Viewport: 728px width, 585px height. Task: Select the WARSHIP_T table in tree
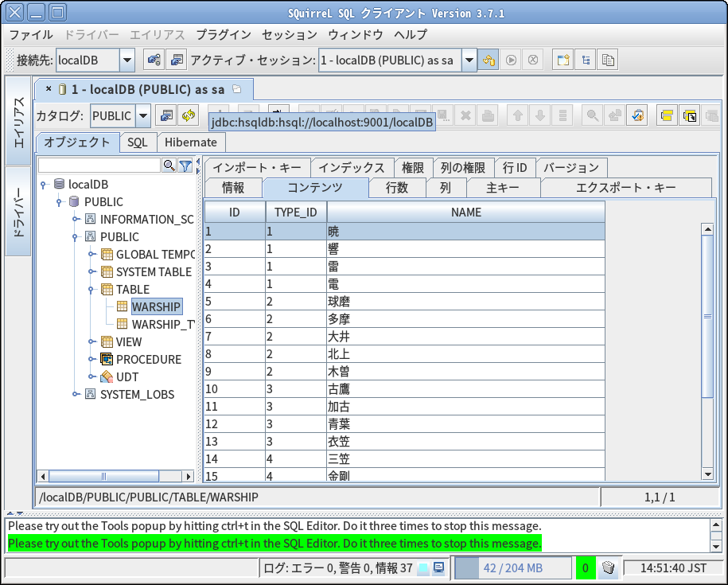[162, 324]
